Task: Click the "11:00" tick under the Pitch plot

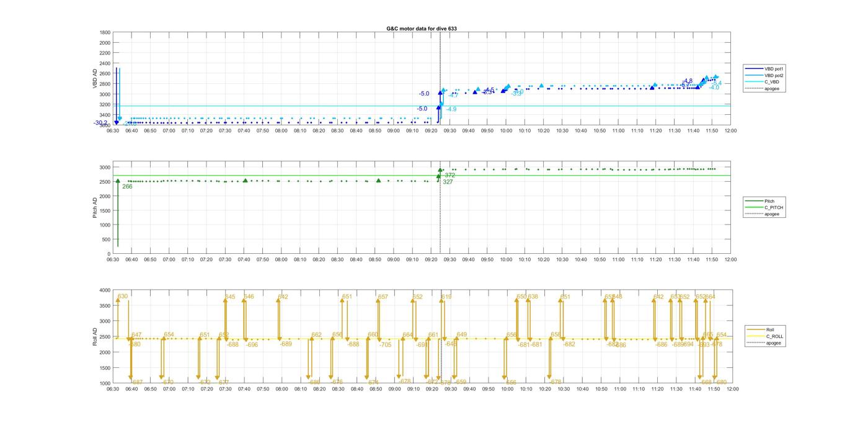Action: tap(618, 260)
